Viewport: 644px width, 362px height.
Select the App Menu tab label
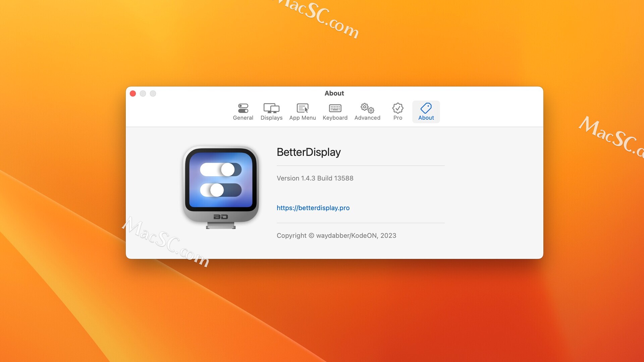302,118
